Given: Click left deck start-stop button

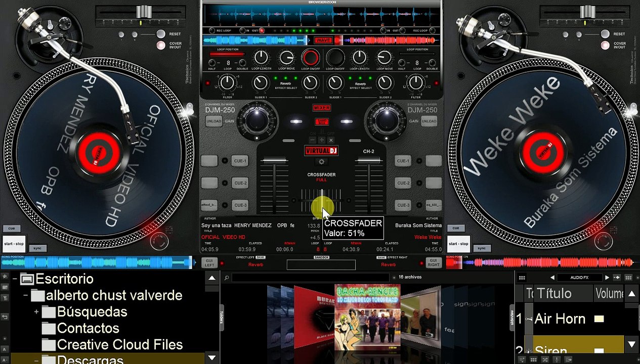Looking at the screenshot, I should (14, 244).
